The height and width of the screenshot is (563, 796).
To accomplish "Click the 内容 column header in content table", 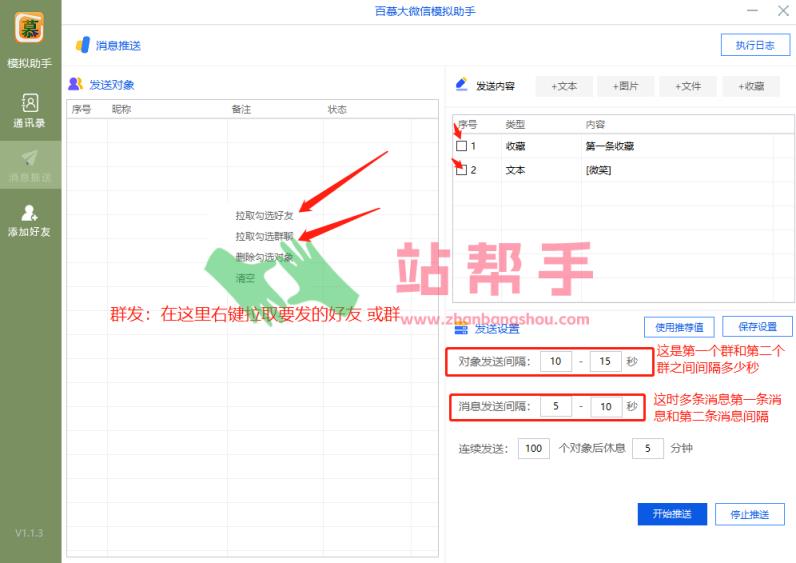I will (595, 125).
